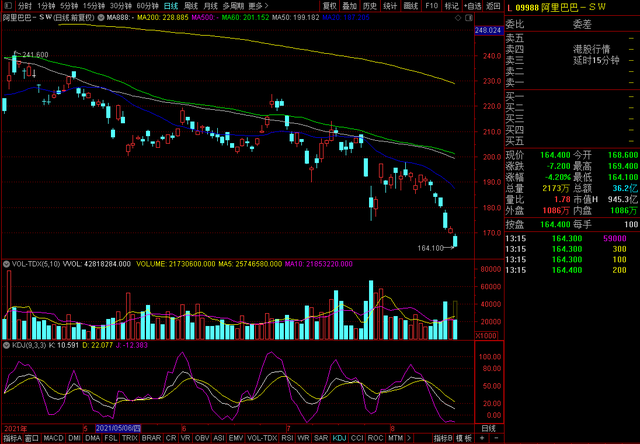This screenshot has width=640, height=444.
Task: Toggle X1000 volume scale label
Action: pyautogui.click(x=486, y=335)
